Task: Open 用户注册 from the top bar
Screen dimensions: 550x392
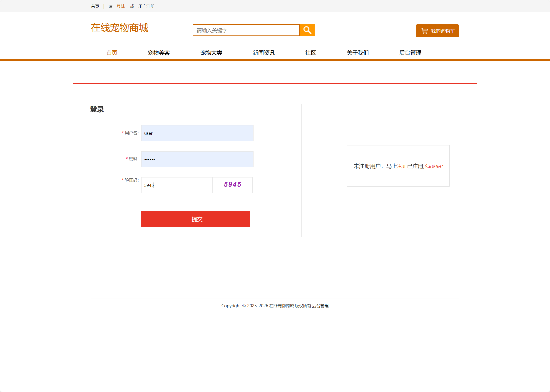Action: pyautogui.click(x=146, y=6)
